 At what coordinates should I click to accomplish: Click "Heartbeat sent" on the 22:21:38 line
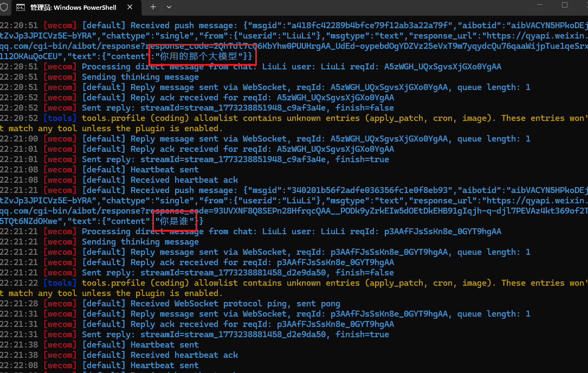[165, 345]
